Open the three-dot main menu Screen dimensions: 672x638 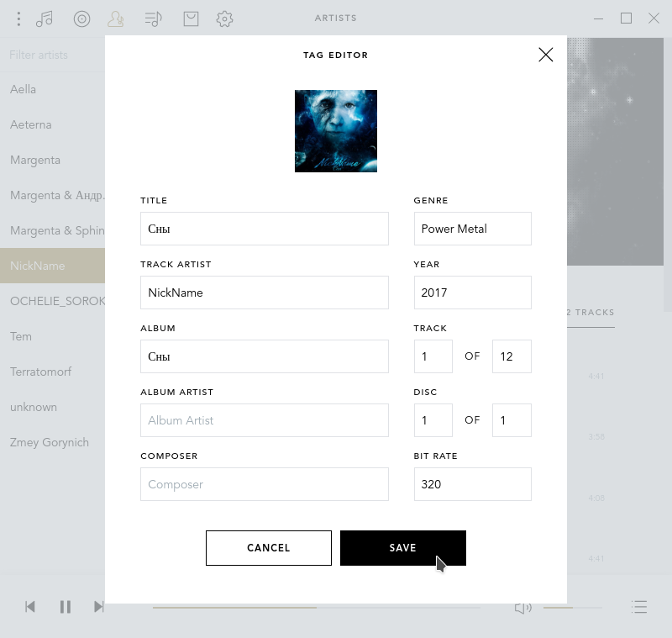pyautogui.click(x=18, y=18)
